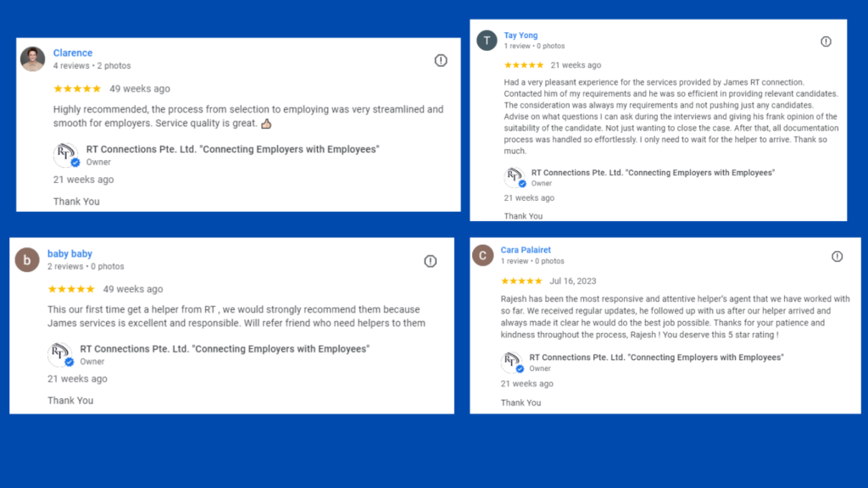The width and height of the screenshot is (868, 488).
Task: Click the report icon on Tay Yong's review
Action: tap(826, 42)
